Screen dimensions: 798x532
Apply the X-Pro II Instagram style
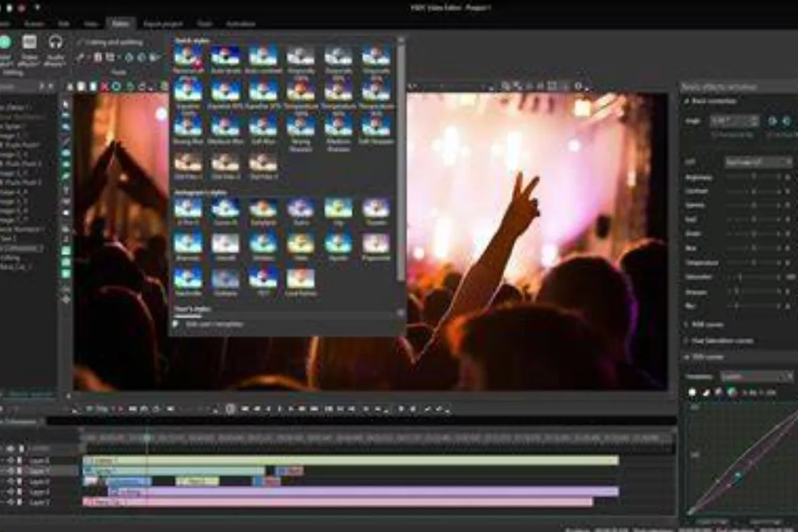(188, 211)
